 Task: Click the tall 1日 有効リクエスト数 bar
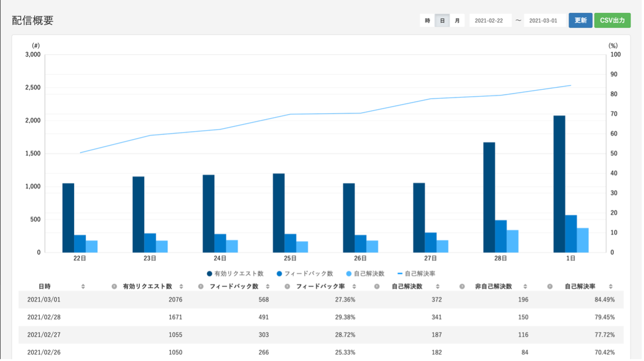point(559,183)
